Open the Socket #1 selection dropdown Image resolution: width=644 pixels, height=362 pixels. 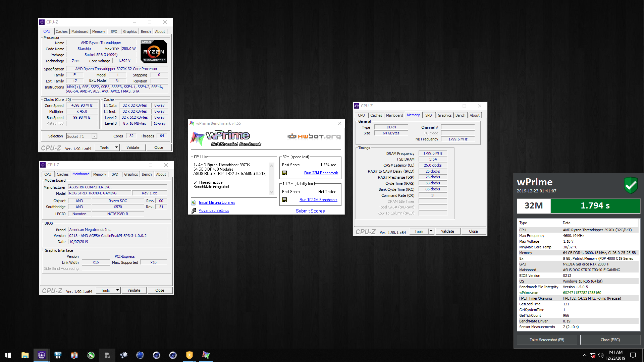94,136
